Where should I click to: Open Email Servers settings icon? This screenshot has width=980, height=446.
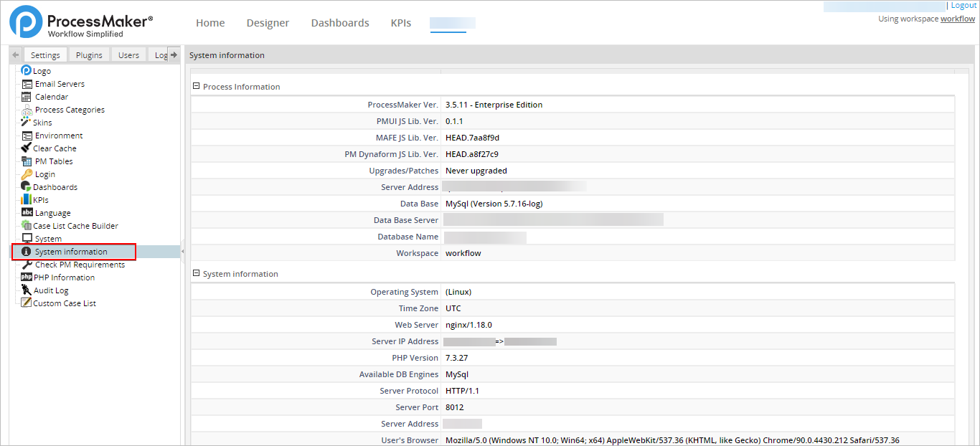click(27, 84)
